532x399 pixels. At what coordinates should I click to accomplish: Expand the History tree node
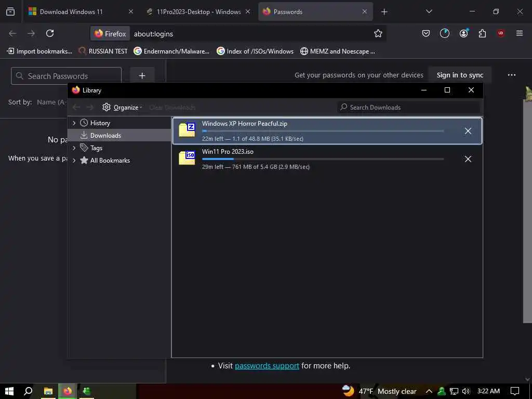pos(74,123)
